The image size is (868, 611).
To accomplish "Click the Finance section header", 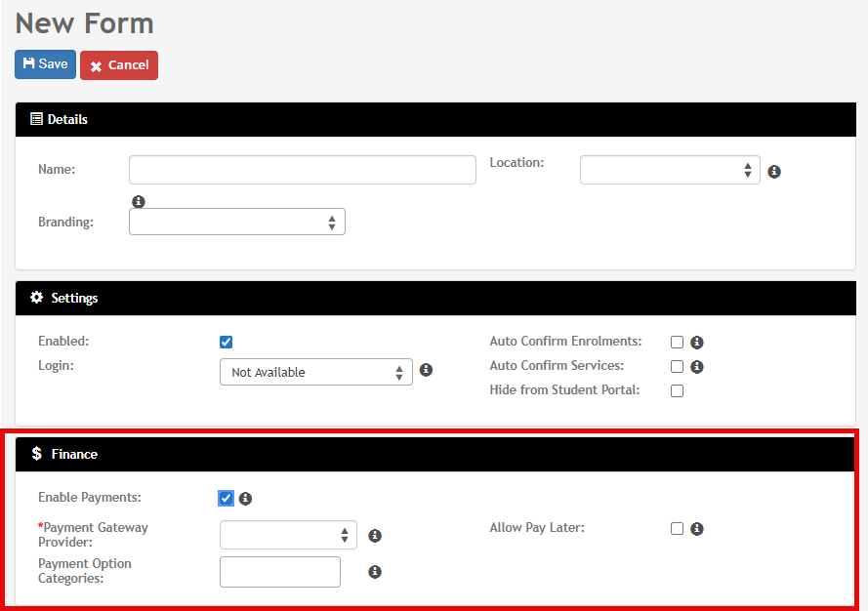I will point(435,455).
